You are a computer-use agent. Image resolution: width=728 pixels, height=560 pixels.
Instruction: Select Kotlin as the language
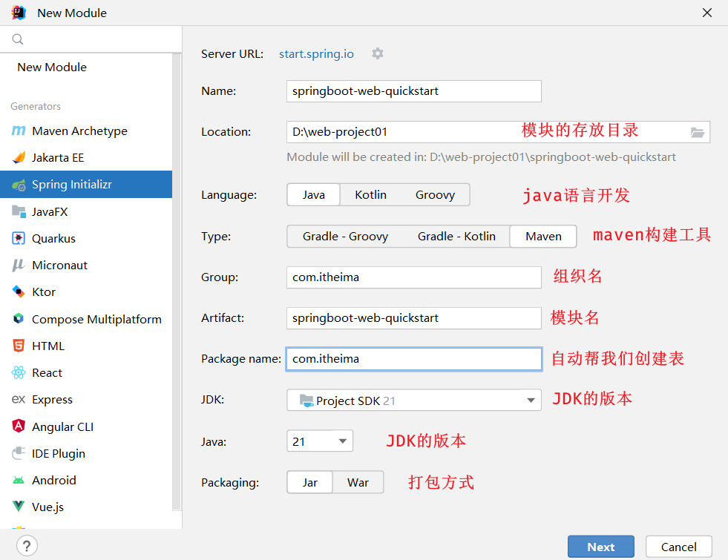click(x=370, y=195)
